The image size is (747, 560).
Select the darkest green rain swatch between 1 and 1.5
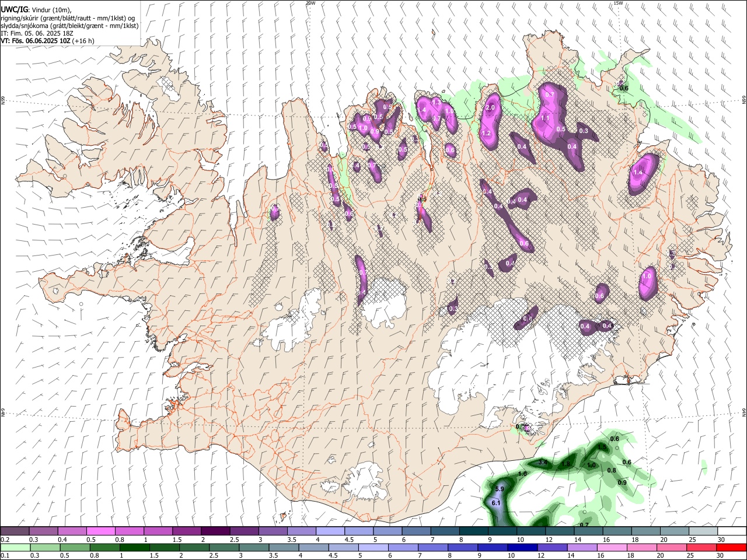[x=135, y=548]
